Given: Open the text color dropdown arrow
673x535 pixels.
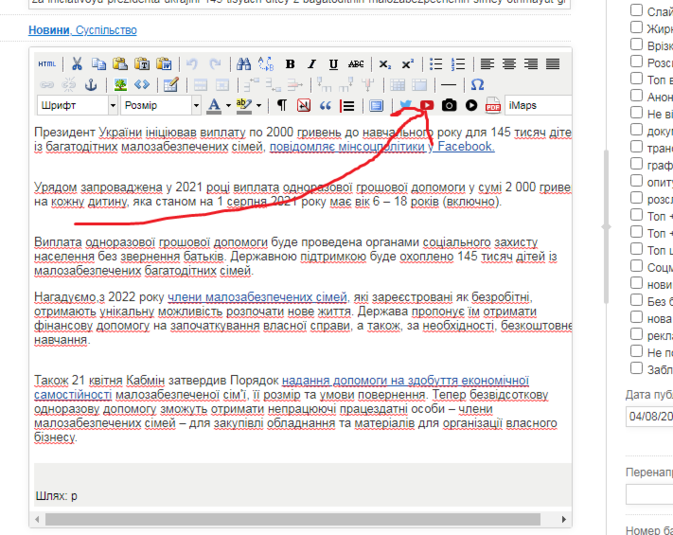Looking at the screenshot, I should click(229, 105).
